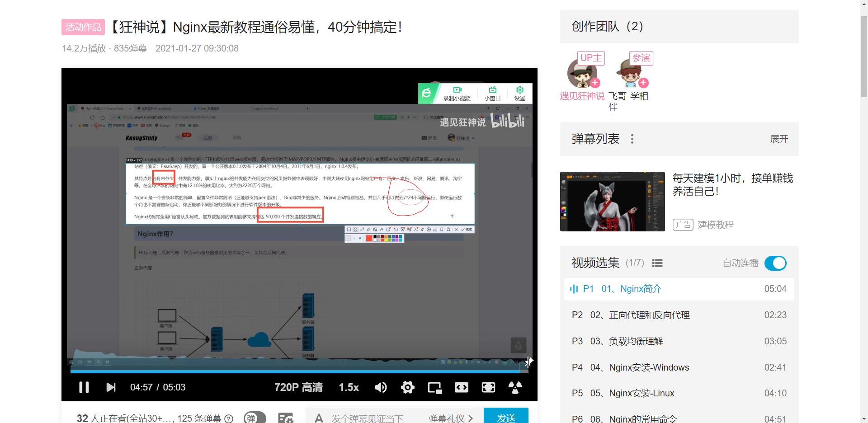Click the radiation-shaped player icon
868x423 pixels.
click(515, 387)
